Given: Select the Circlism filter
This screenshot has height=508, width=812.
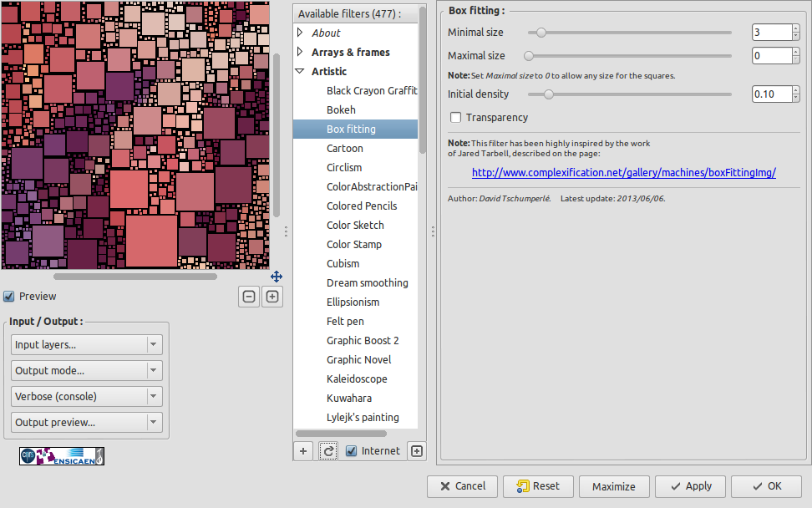Looking at the screenshot, I should [355, 167].
